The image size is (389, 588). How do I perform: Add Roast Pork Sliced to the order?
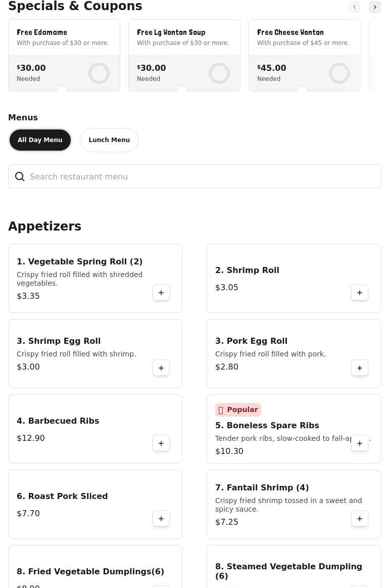click(x=161, y=519)
